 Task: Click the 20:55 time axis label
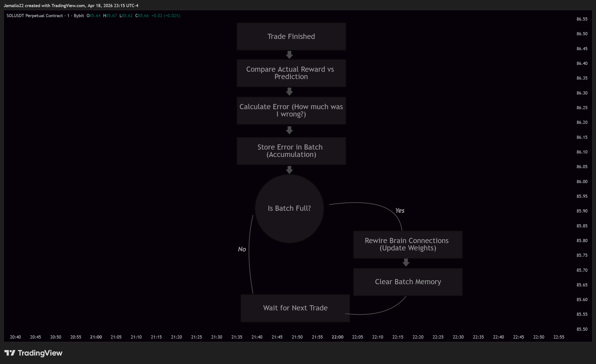pos(76,337)
